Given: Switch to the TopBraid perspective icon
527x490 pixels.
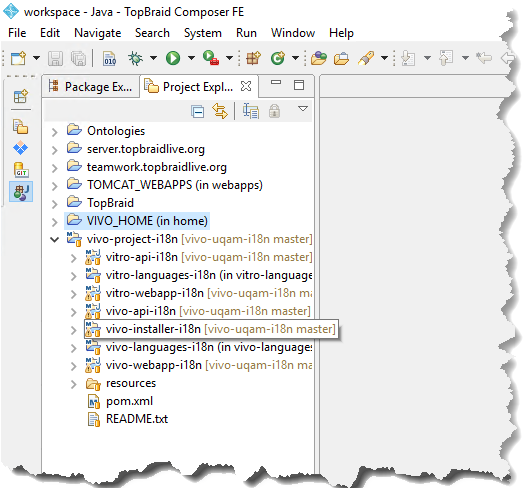Looking at the screenshot, I should pyautogui.click(x=21, y=148).
